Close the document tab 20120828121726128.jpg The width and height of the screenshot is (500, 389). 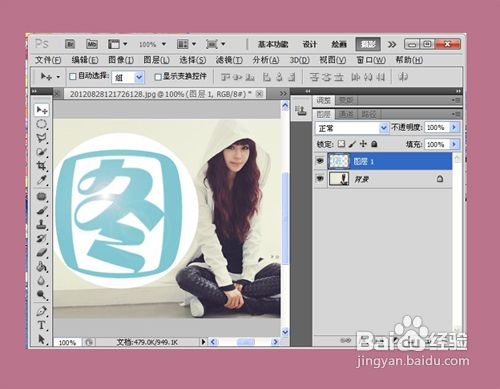click(x=259, y=94)
